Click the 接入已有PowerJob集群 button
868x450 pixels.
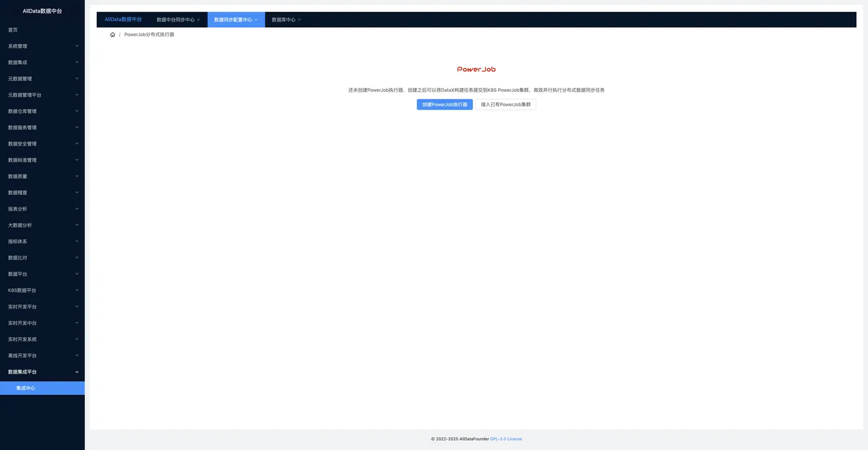pyautogui.click(x=506, y=105)
